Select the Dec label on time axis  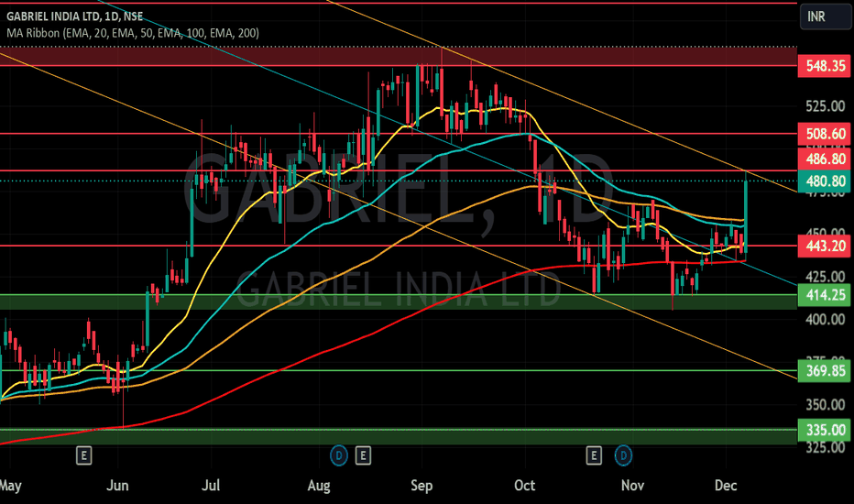coord(726,485)
